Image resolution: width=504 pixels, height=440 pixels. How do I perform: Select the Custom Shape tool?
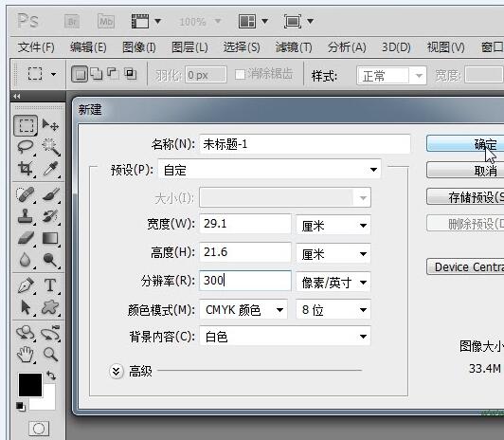click(50, 307)
